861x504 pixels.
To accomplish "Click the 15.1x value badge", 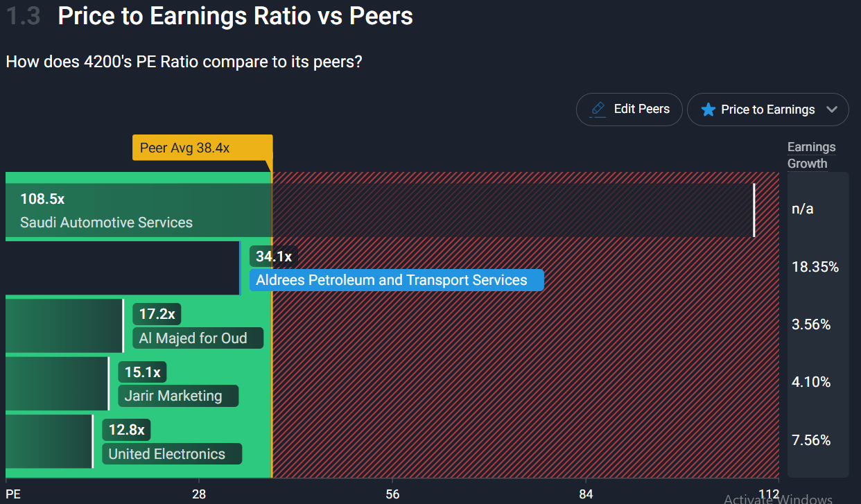I will (x=142, y=372).
